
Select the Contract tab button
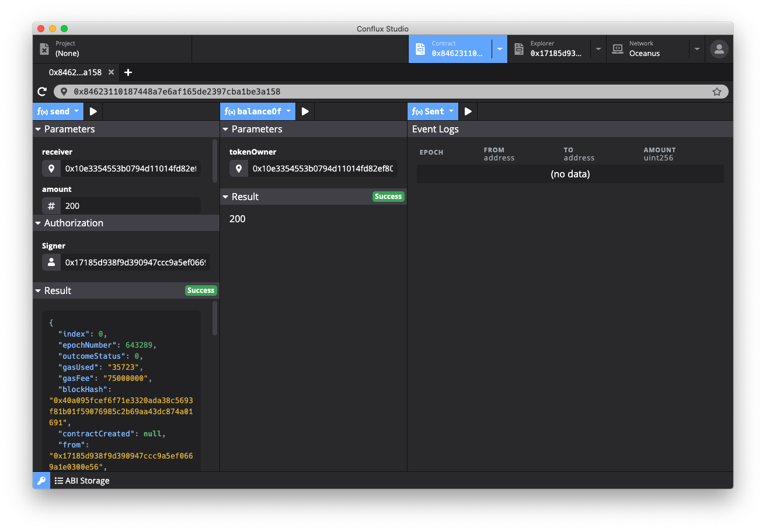click(x=450, y=49)
